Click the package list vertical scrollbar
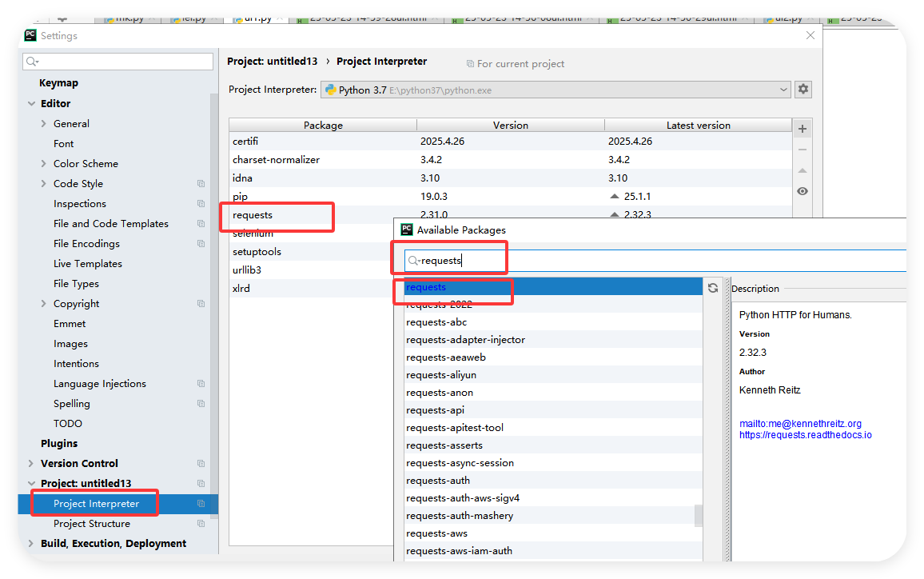Viewport: 924px width, 579px height. tap(699, 515)
